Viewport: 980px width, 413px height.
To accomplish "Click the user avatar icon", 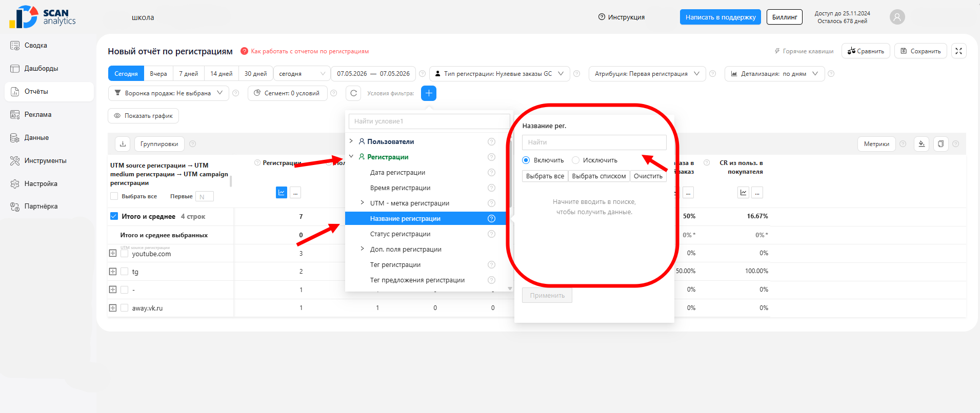I will (x=897, y=17).
